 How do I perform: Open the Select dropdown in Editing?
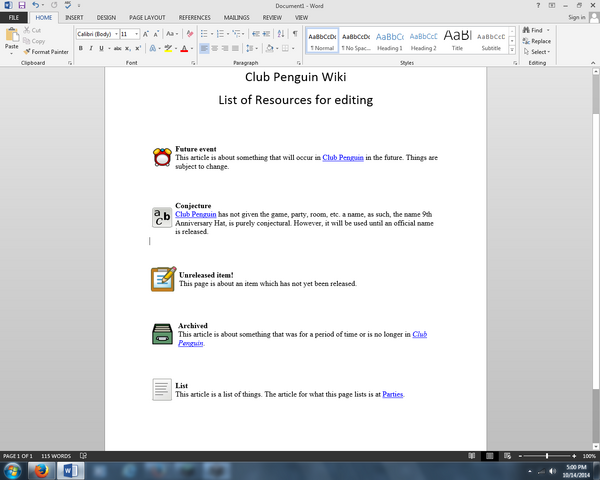pyautogui.click(x=537, y=52)
